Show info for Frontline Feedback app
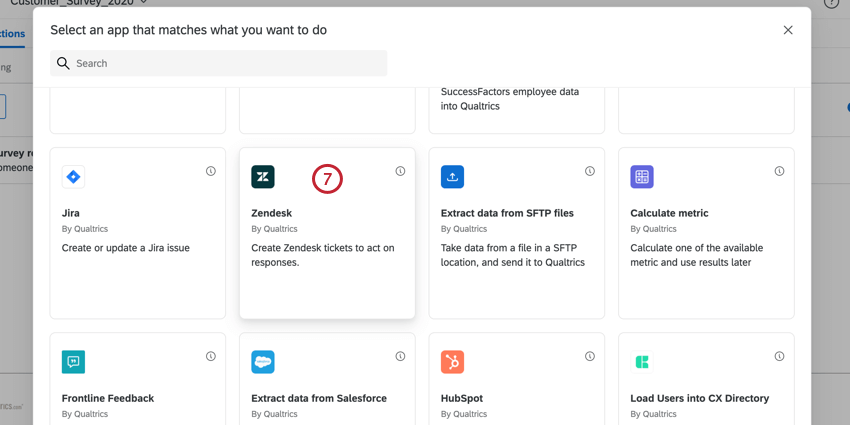Image resolution: width=850 pixels, height=425 pixels. 211,356
